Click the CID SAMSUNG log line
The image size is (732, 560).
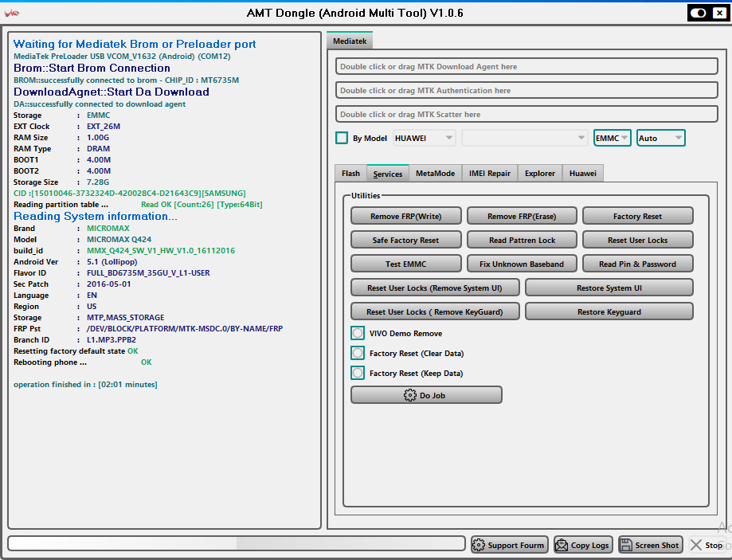[x=129, y=193]
